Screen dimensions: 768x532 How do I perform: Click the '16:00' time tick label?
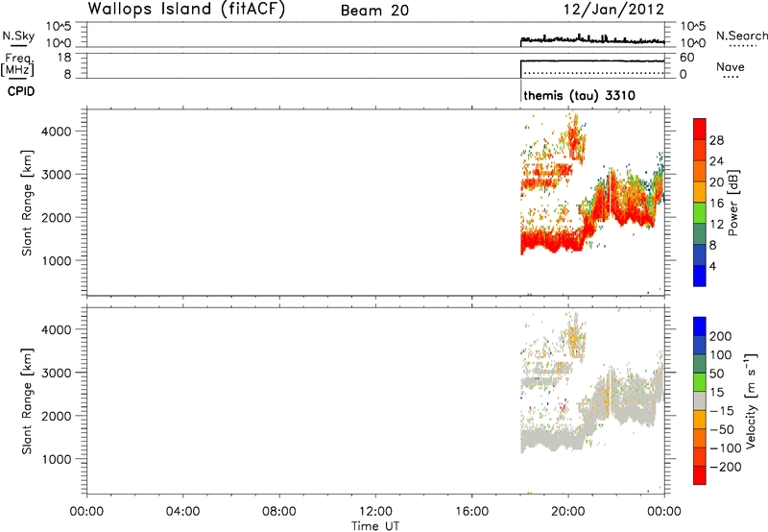(x=471, y=512)
